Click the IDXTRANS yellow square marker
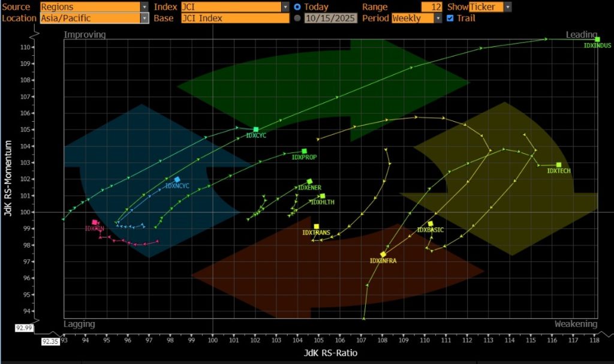Image resolution: width=614 pixels, height=364 pixels. tap(317, 226)
